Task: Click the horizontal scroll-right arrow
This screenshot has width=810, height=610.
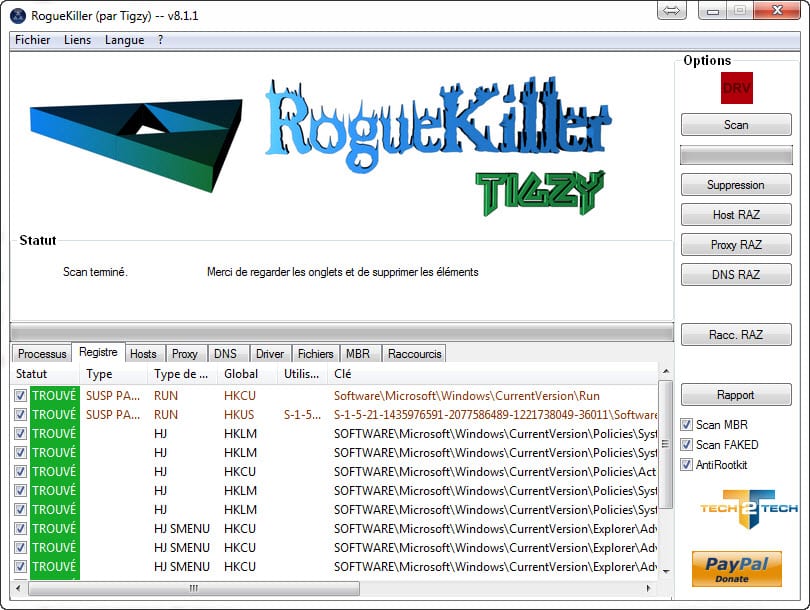Action: [x=649, y=588]
